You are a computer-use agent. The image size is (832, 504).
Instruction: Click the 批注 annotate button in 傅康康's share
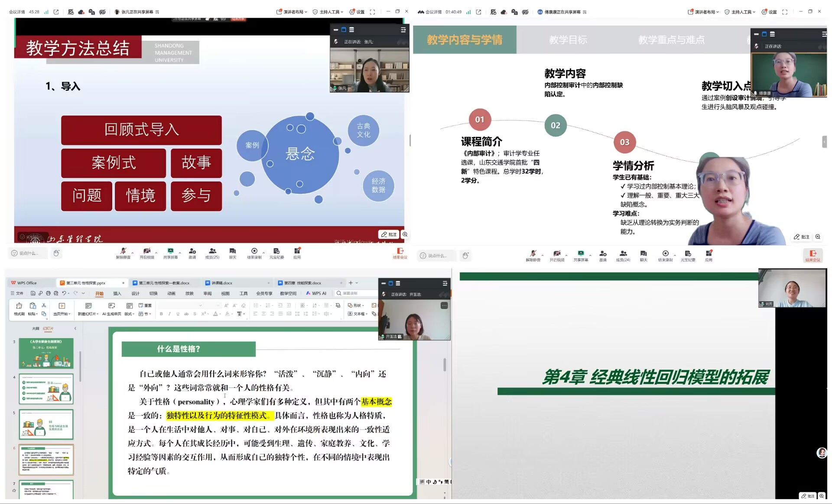click(802, 237)
